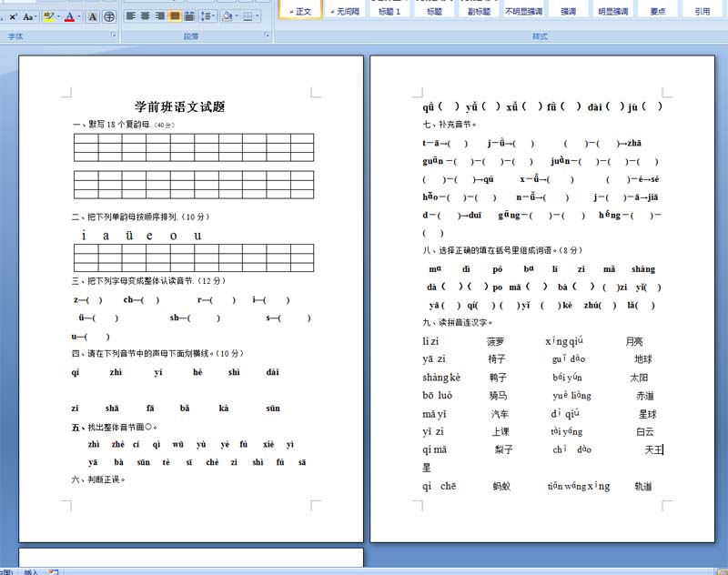
Task: Center the paragraph text
Action: [x=146, y=16]
